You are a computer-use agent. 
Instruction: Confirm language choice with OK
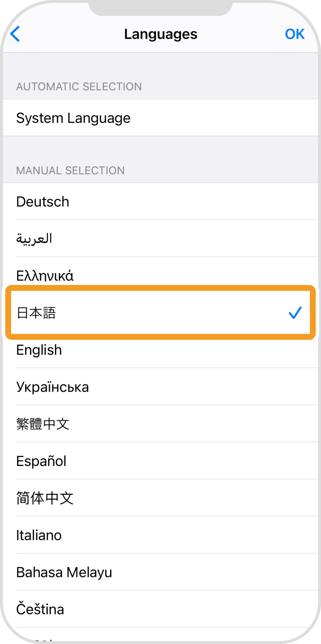click(x=294, y=34)
